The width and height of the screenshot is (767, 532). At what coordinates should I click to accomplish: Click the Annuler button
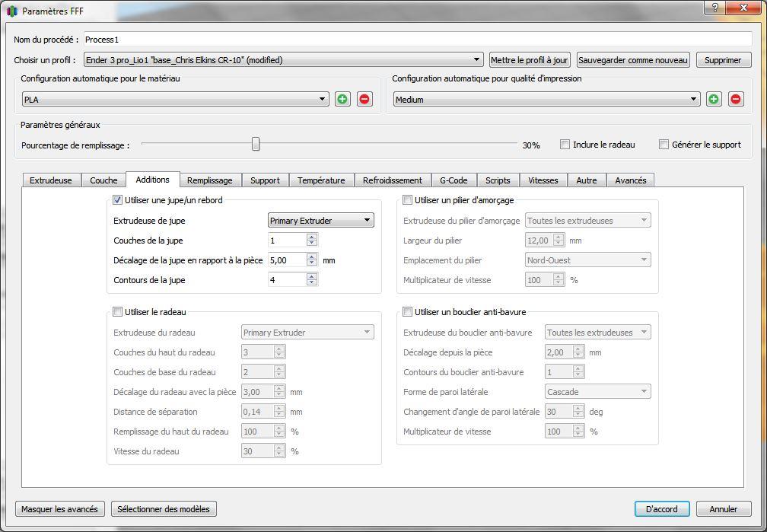click(x=724, y=509)
